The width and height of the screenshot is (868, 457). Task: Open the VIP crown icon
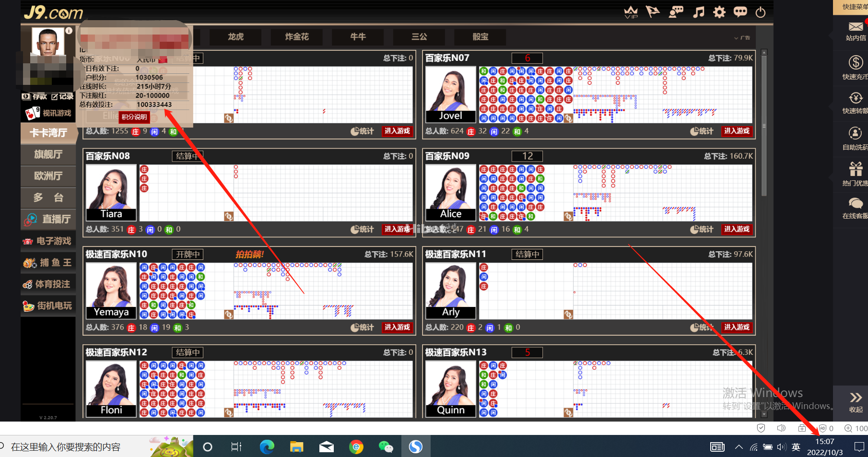pos(631,12)
